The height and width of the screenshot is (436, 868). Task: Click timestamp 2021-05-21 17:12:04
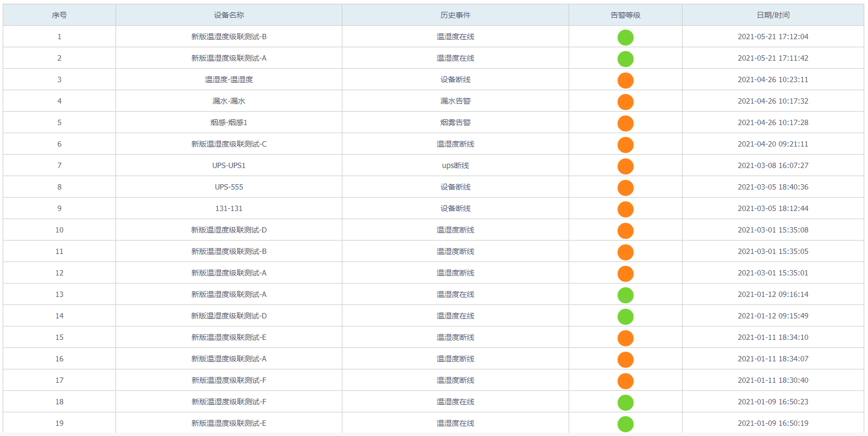[773, 37]
